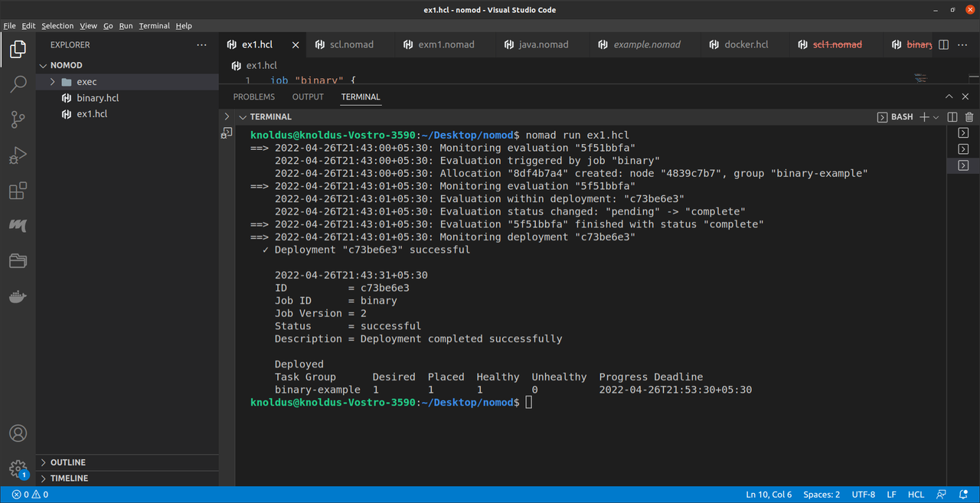The width and height of the screenshot is (980, 503).
Task: Open the Search view in activity bar
Action: [18, 84]
